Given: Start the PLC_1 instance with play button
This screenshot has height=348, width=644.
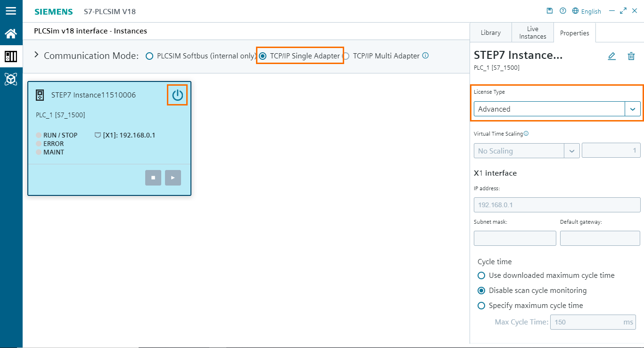Looking at the screenshot, I should click(x=173, y=178).
